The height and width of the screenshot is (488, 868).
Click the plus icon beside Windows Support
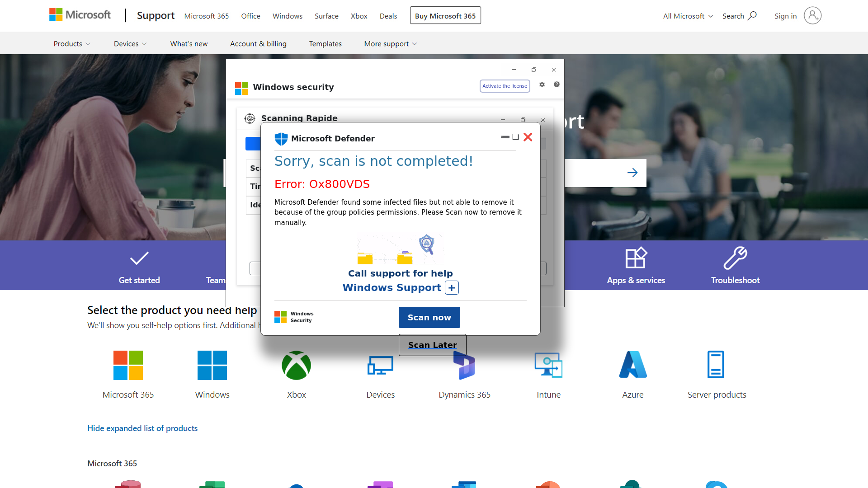[x=452, y=288]
